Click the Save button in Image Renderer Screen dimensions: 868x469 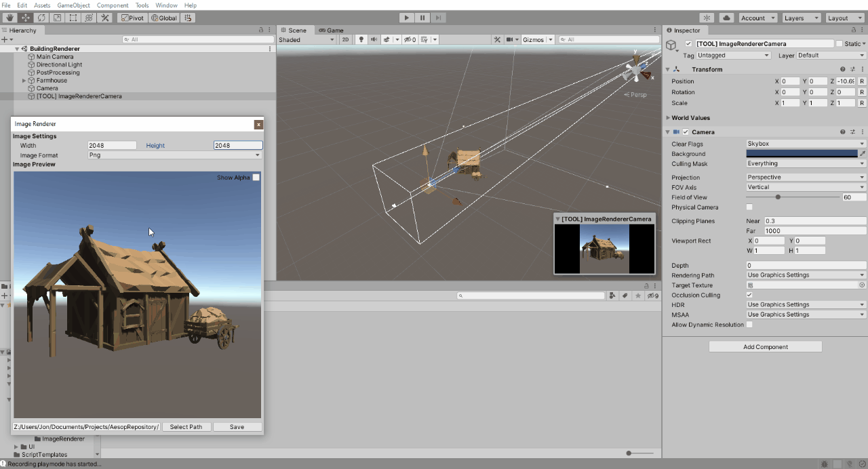[x=237, y=426]
